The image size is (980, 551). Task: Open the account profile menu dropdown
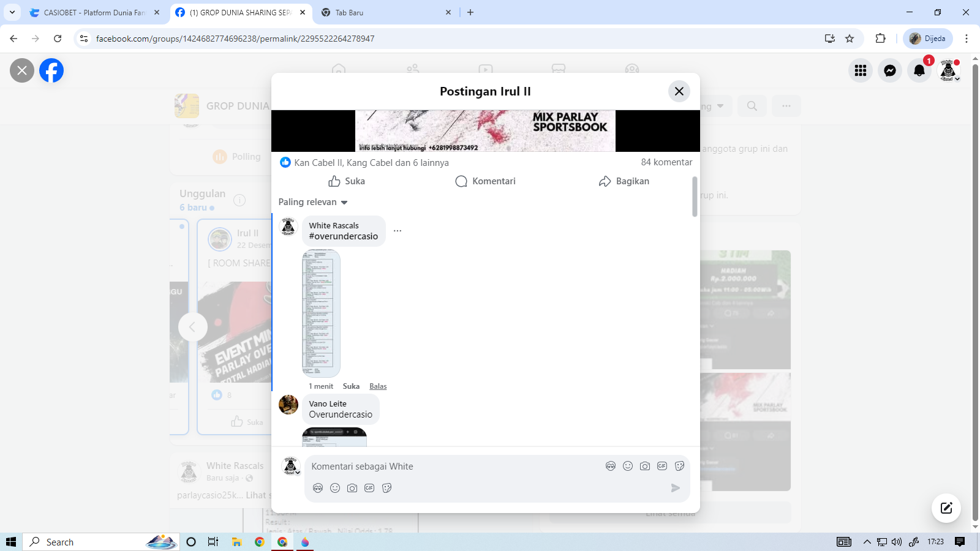point(949,71)
